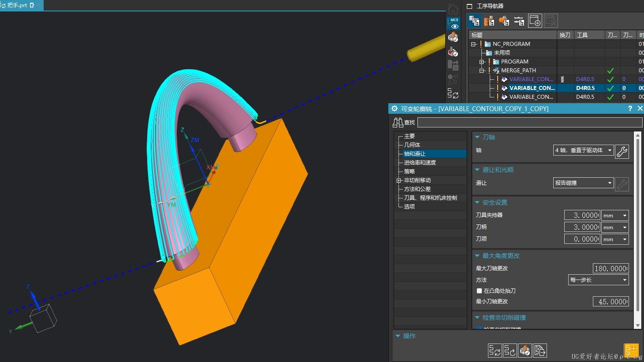The height and width of the screenshot is (362, 644).
Task: Click the 换刀 column header
Action: click(566, 35)
